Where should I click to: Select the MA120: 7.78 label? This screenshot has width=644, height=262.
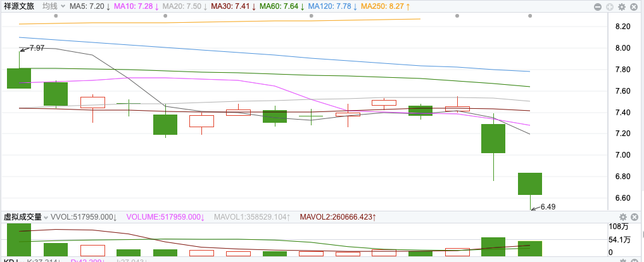click(x=332, y=6)
